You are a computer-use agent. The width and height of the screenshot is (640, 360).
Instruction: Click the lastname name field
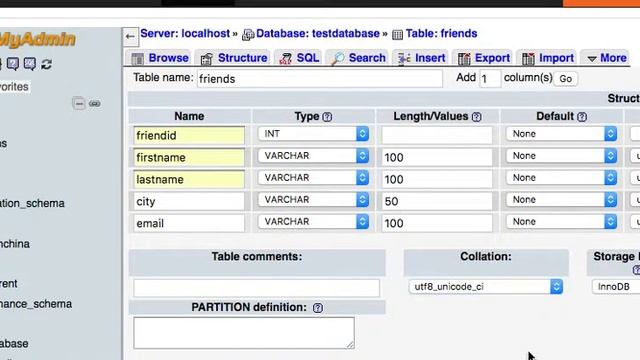189,180
